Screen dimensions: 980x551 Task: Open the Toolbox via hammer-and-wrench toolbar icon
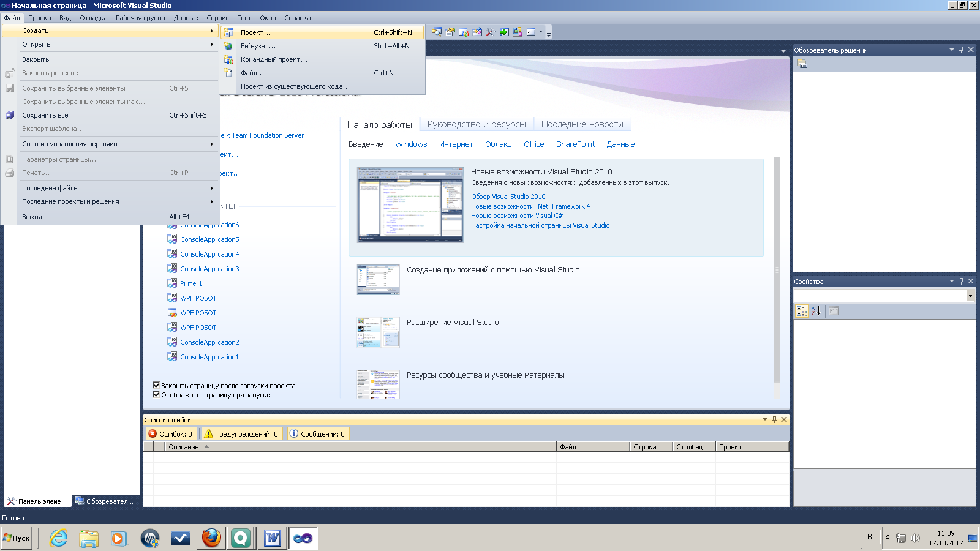[x=491, y=32]
